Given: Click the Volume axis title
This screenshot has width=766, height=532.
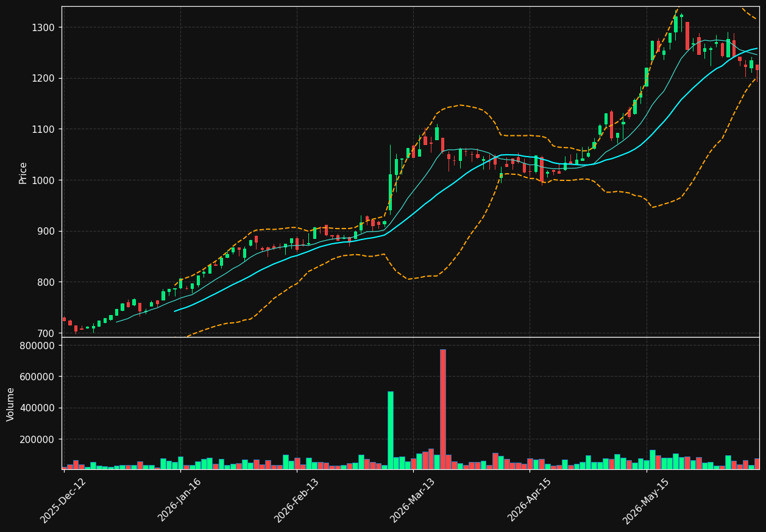Looking at the screenshot, I should tap(11, 404).
